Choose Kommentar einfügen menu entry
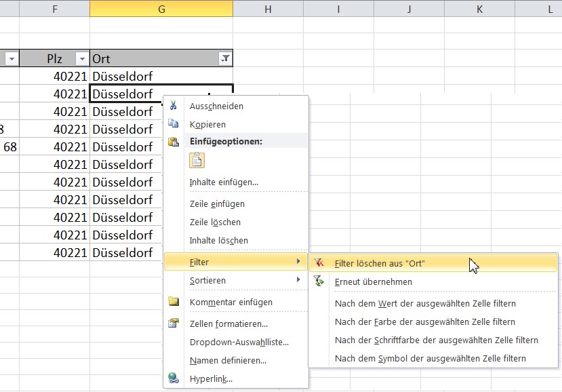Viewport: 562px width, 392px height. 236,302
